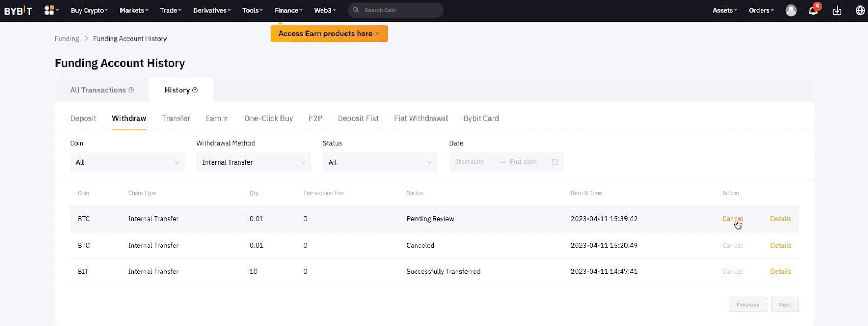The height and width of the screenshot is (326, 868).
Task: Open the user profile avatar
Action: [x=791, y=10]
